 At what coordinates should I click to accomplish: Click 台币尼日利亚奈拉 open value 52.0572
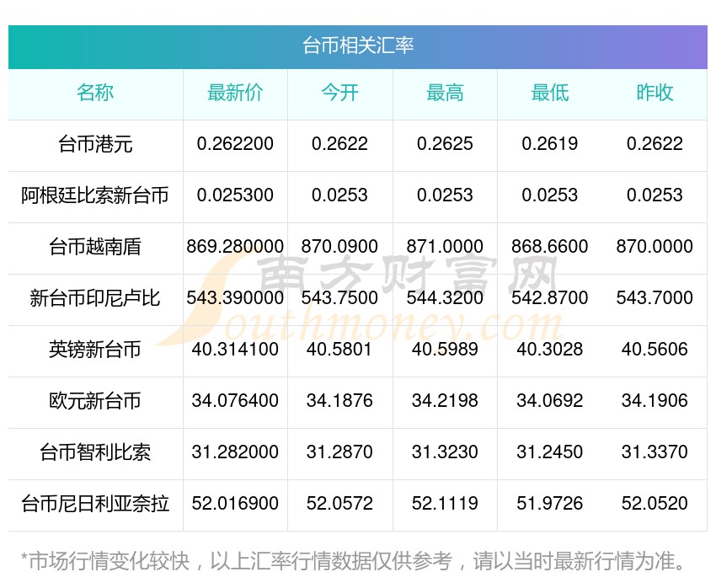coord(339,504)
